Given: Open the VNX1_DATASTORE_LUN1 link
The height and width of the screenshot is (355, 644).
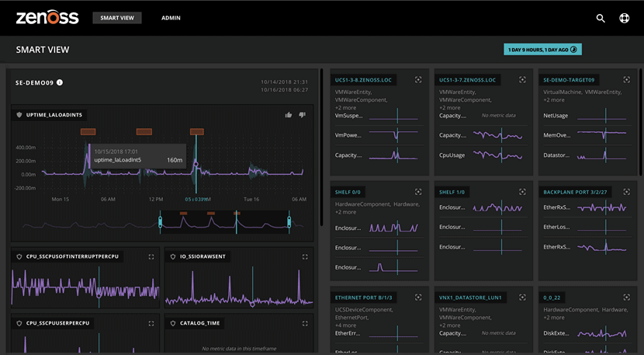Looking at the screenshot, I should (x=470, y=298).
